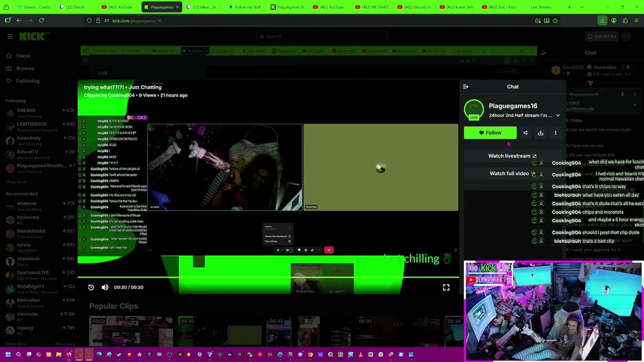This screenshot has width=644, height=362.
Task: Expand the stream title chevron
Action: 557,115
